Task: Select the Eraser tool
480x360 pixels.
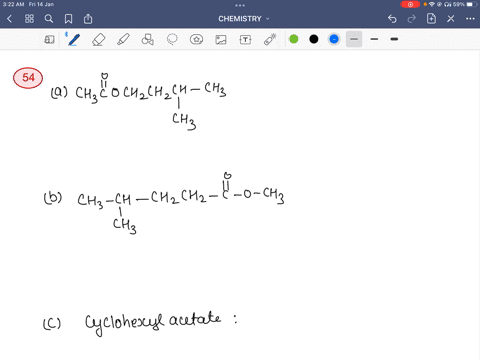Action: pos(99,40)
